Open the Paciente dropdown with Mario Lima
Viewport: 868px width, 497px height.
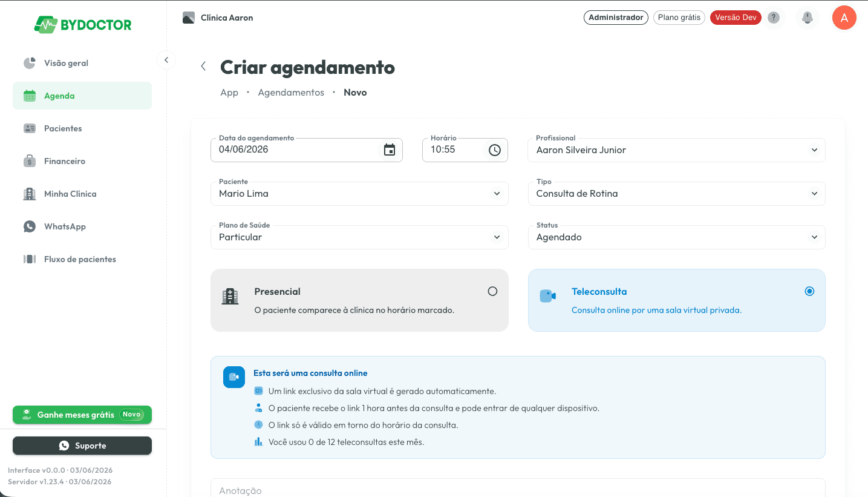point(359,194)
